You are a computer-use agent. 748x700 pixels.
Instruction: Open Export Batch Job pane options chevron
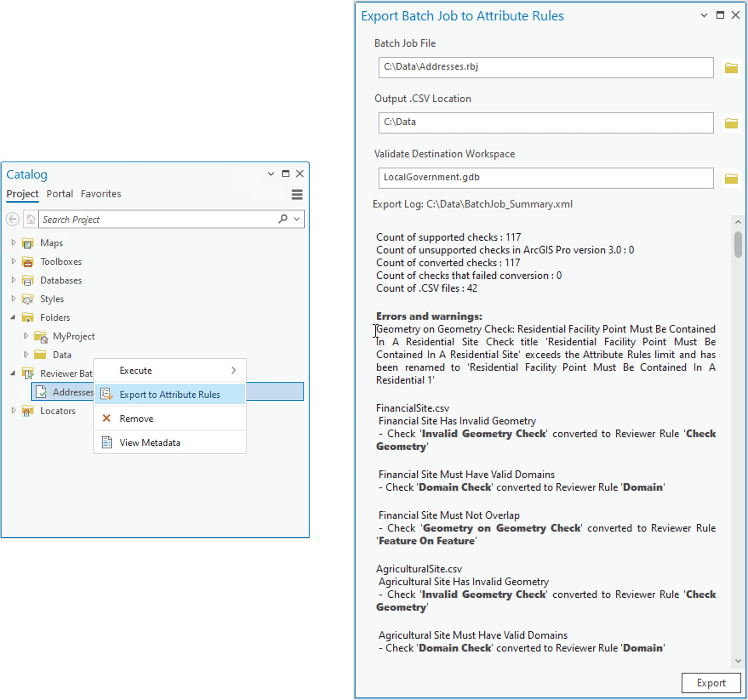click(704, 16)
